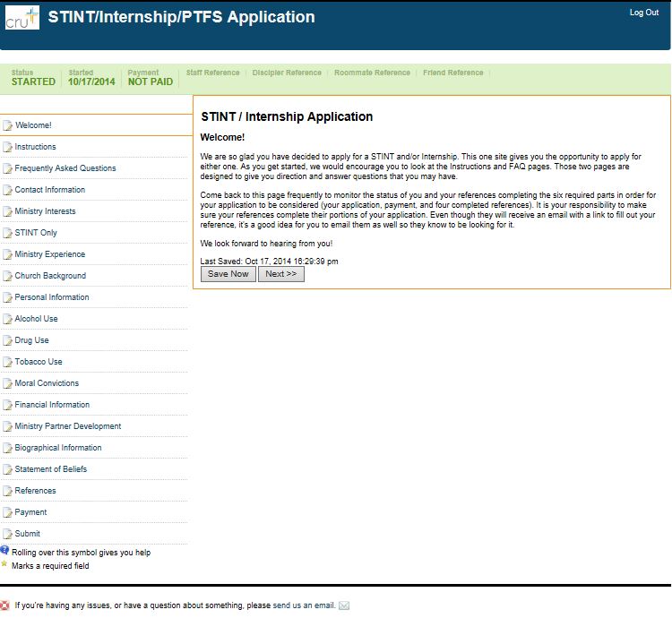Open Biographical Information section
This screenshot has height=618, width=672.
coord(58,448)
